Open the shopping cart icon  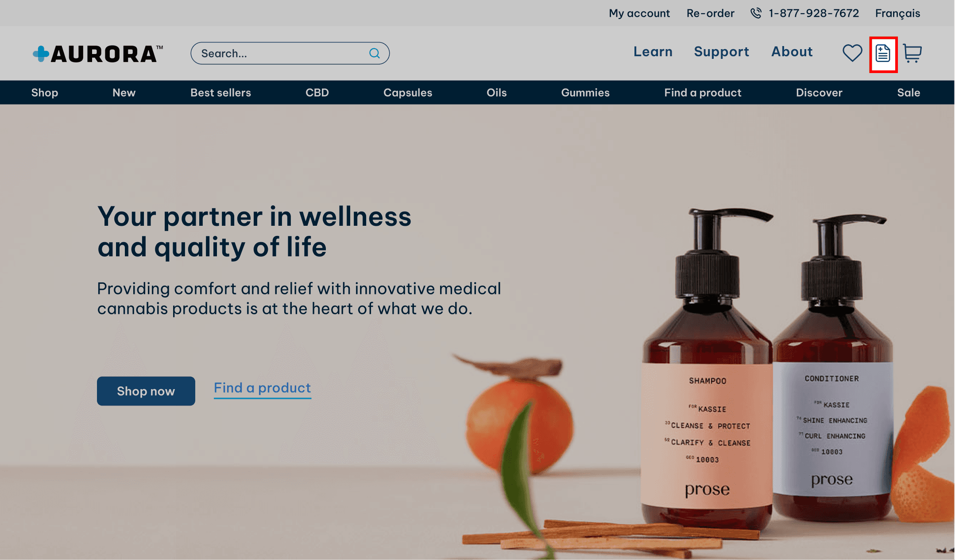coord(912,54)
